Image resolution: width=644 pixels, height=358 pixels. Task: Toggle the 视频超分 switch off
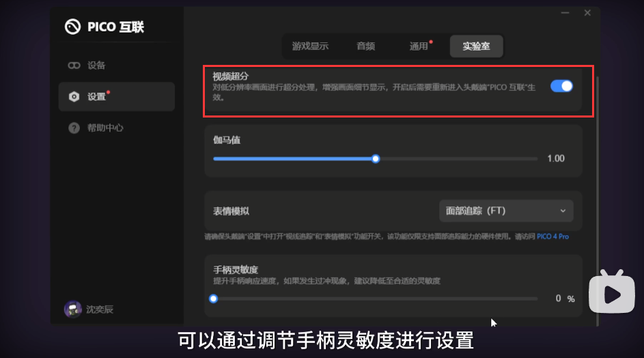(561, 86)
